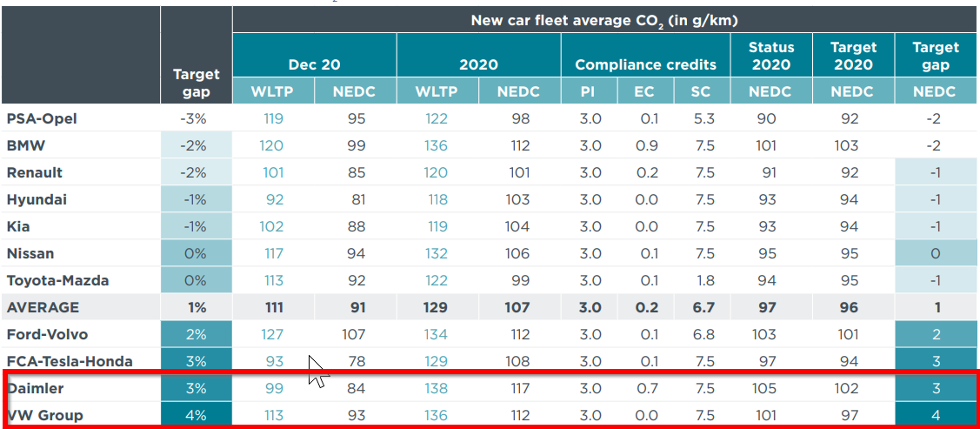
Task: Select the AVERAGE row label
Action: [x=43, y=307]
